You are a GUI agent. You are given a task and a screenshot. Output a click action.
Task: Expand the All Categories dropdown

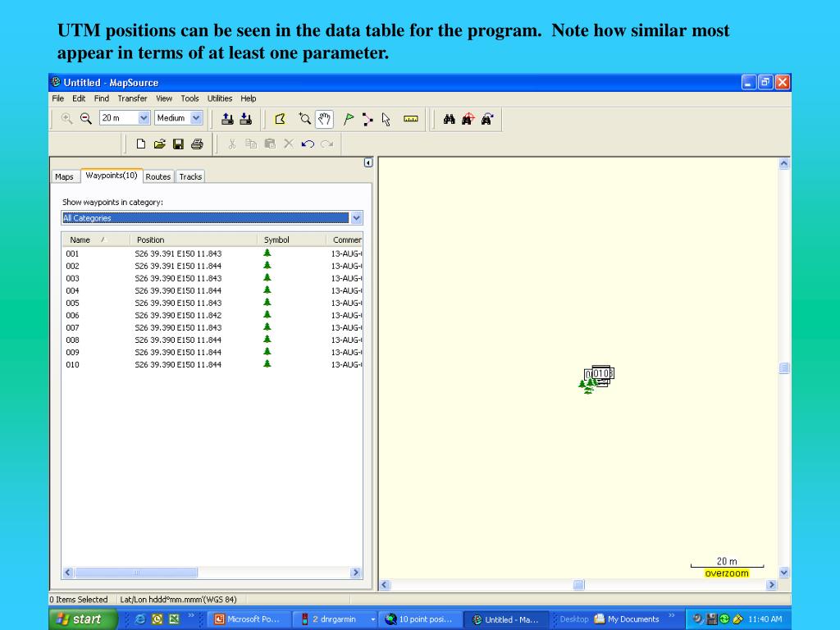click(357, 218)
